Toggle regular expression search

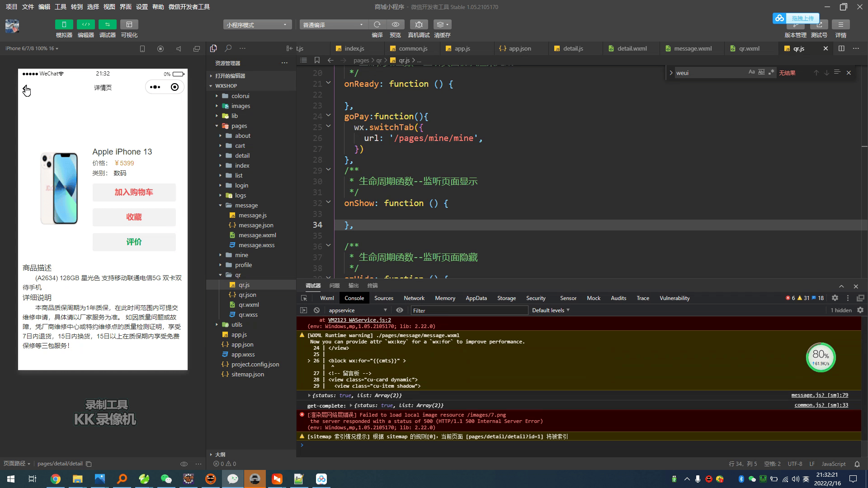click(771, 72)
